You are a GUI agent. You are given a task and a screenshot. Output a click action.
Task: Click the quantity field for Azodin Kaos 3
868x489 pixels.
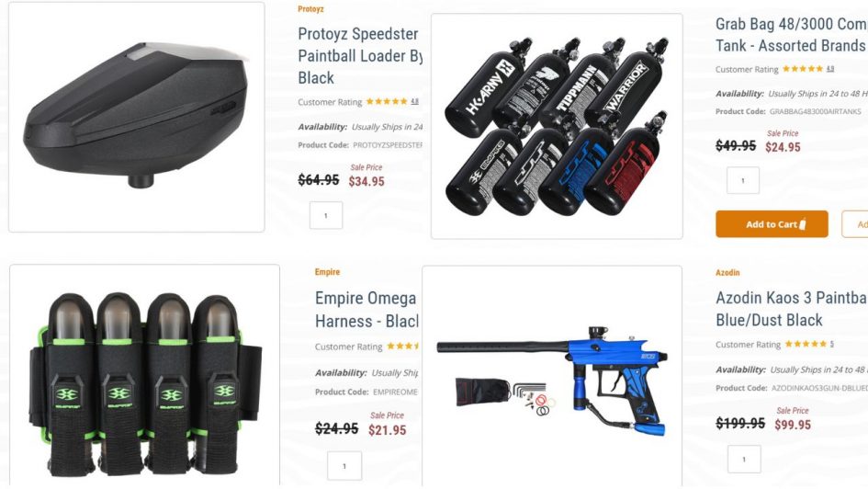744,459
